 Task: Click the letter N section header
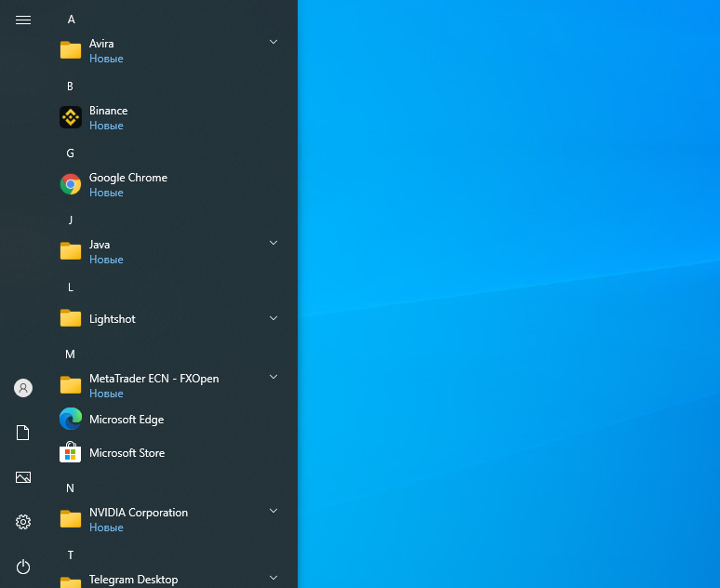[x=70, y=488]
